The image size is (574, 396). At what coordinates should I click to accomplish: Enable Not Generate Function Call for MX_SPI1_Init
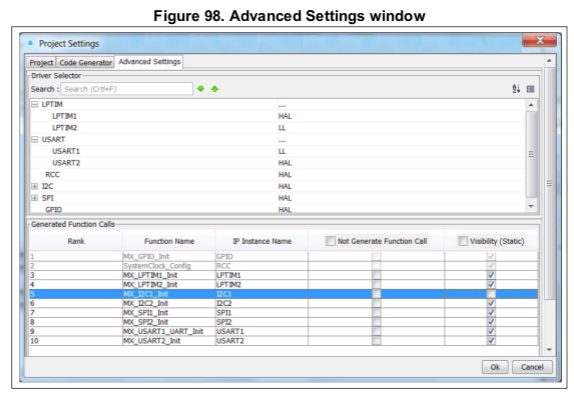point(376,313)
